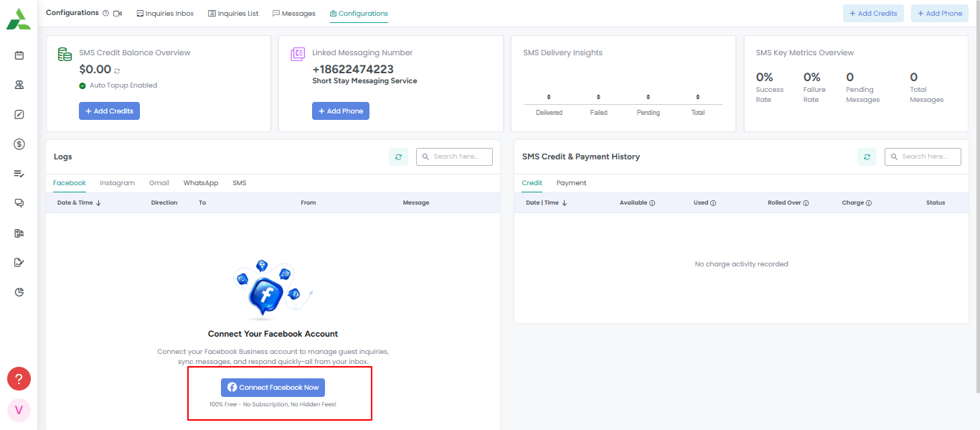Open the dollar sign sidebar icon
The image size is (980, 430).
coord(19,144)
